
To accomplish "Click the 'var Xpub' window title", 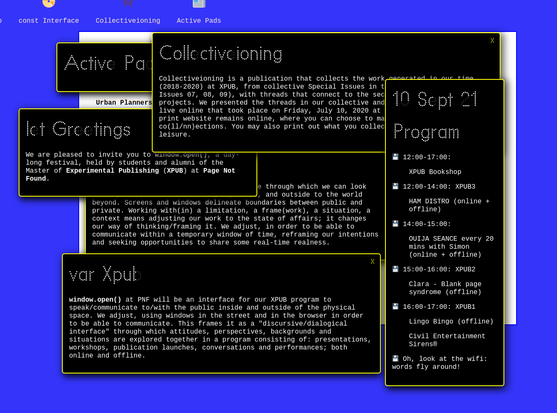I will pyautogui.click(x=105, y=274).
